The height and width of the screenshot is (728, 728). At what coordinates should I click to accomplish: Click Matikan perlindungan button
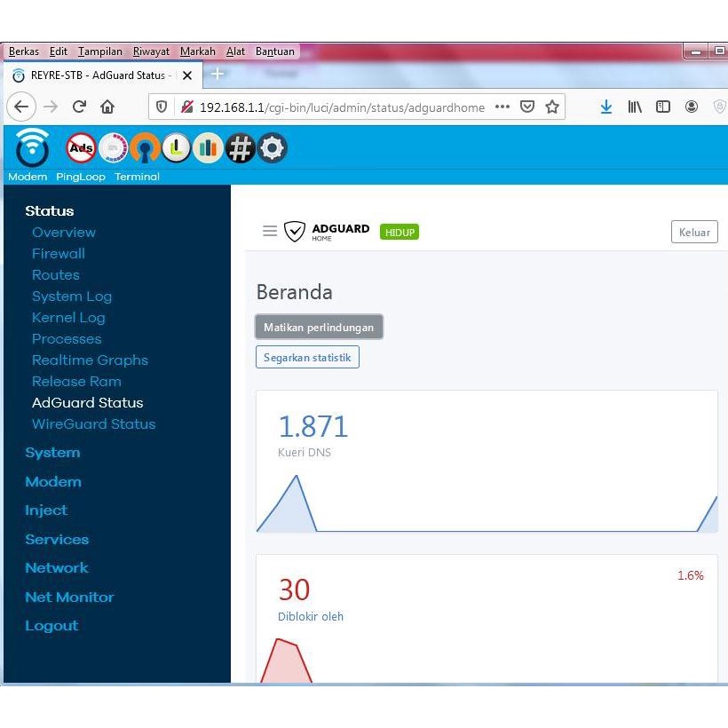[x=319, y=327]
